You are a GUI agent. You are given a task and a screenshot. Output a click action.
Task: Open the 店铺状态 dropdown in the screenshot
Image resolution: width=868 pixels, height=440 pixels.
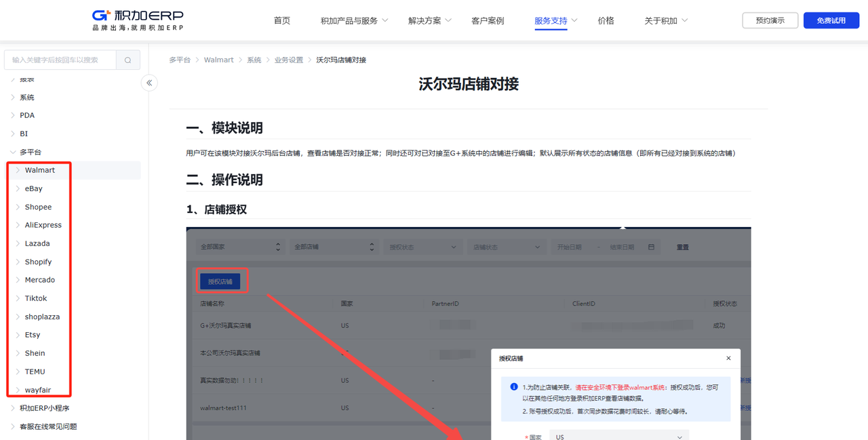(506, 247)
